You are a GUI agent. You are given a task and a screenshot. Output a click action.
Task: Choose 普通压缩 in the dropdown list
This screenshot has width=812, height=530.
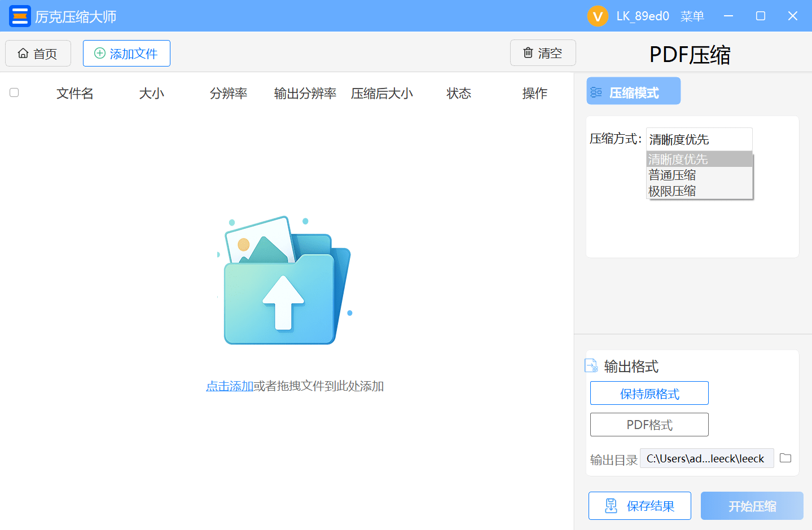tap(699, 175)
